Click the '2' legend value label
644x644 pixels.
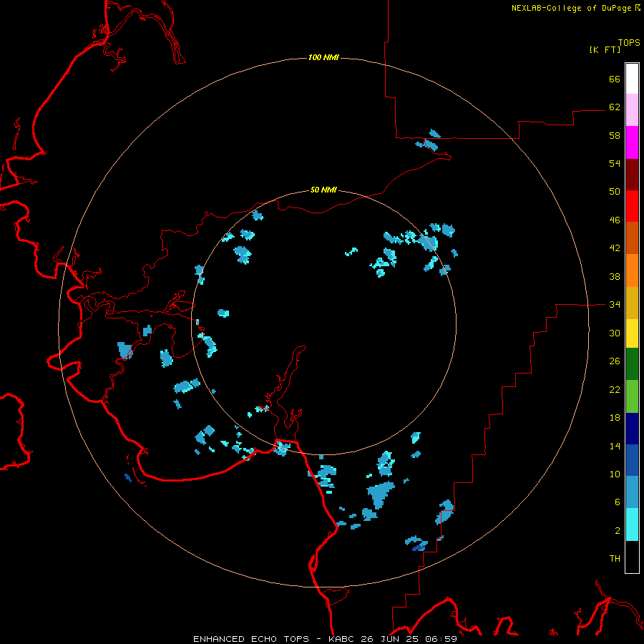(x=618, y=531)
